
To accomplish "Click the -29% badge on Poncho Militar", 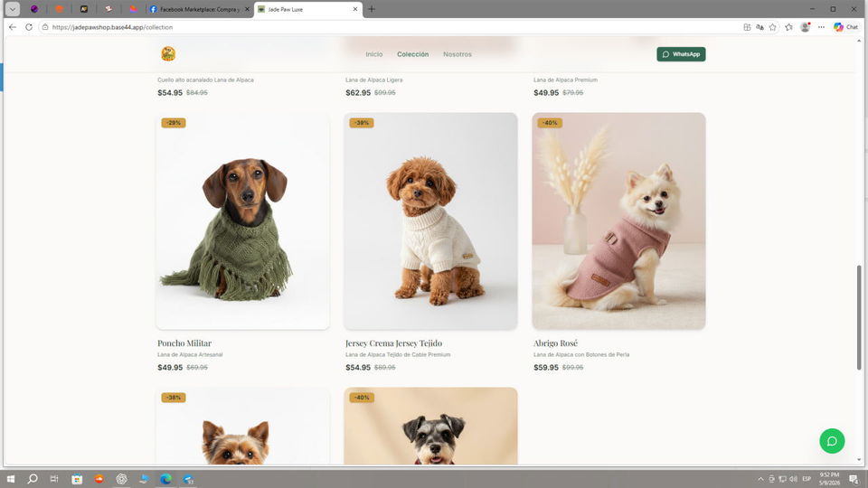I will 174,123.
